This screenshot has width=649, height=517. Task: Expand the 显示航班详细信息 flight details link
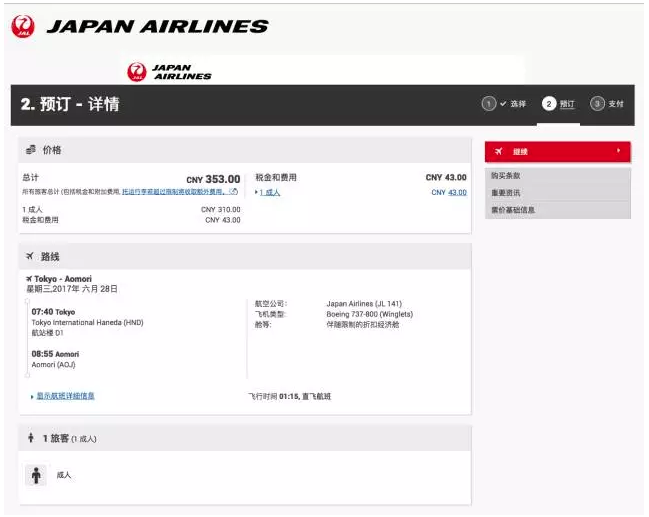pyautogui.click(x=65, y=396)
